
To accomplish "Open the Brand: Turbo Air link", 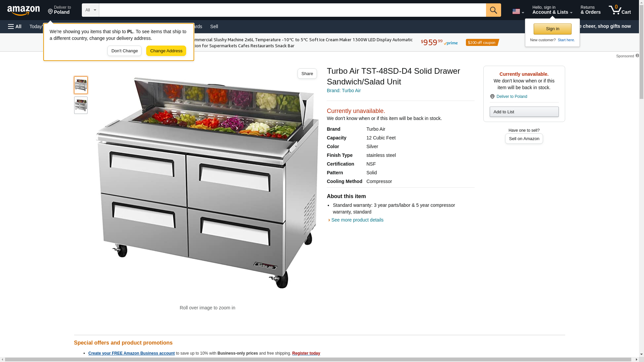I will click(x=343, y=90).
